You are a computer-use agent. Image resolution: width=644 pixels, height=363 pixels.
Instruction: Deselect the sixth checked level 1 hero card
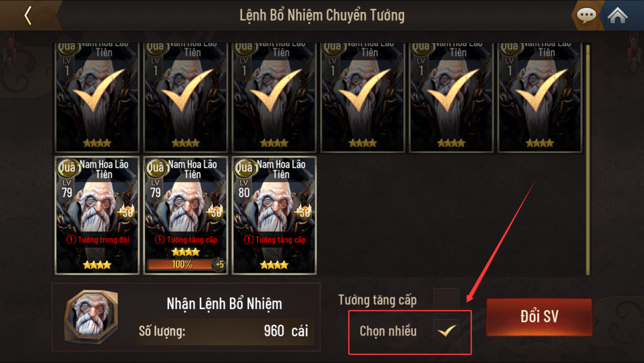[540, 97]
